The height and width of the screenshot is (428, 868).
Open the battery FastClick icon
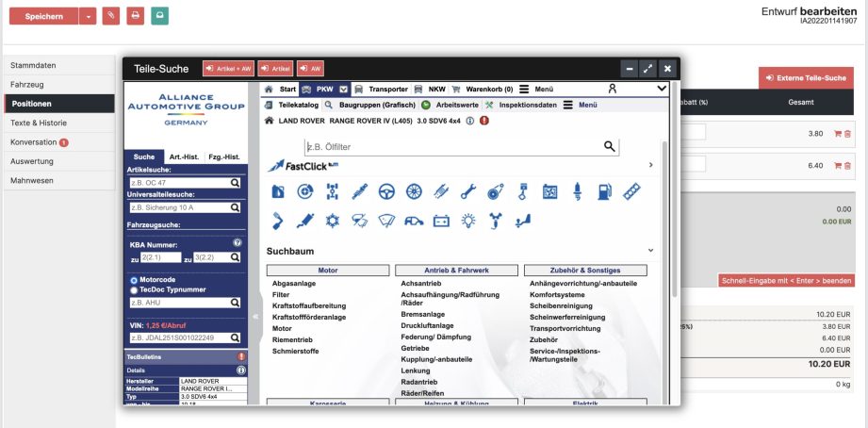[441, 221]
